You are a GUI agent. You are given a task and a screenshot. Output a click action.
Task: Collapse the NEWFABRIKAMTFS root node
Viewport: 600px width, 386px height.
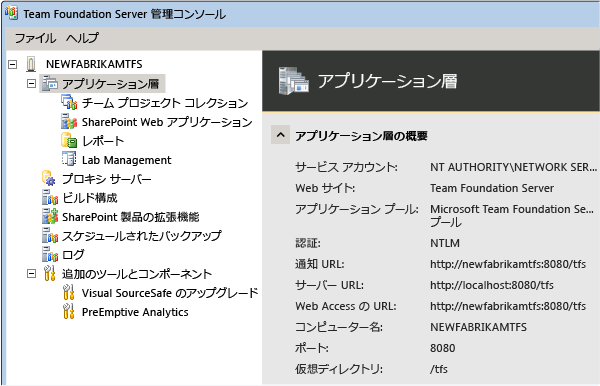[13, 64]
